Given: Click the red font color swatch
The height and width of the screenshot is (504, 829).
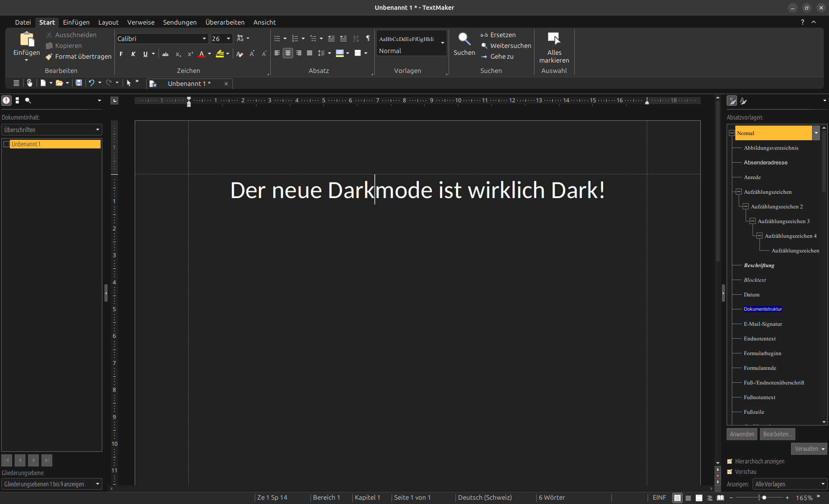Looking at the screenshot, I should (202, 54).
